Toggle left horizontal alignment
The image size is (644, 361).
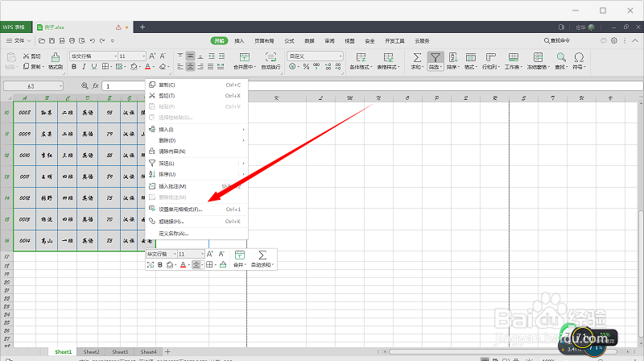tap(180, 67)
